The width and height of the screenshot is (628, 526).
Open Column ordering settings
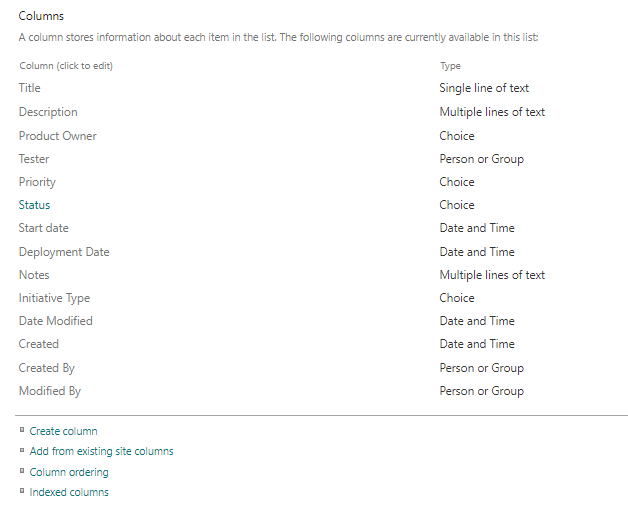click(x=69, y=472)
